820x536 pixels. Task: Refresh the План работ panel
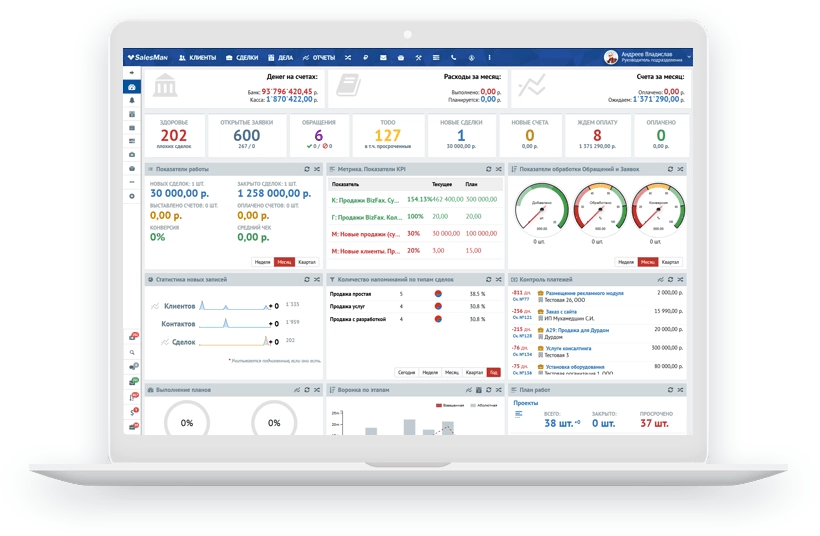click(670, 390)
